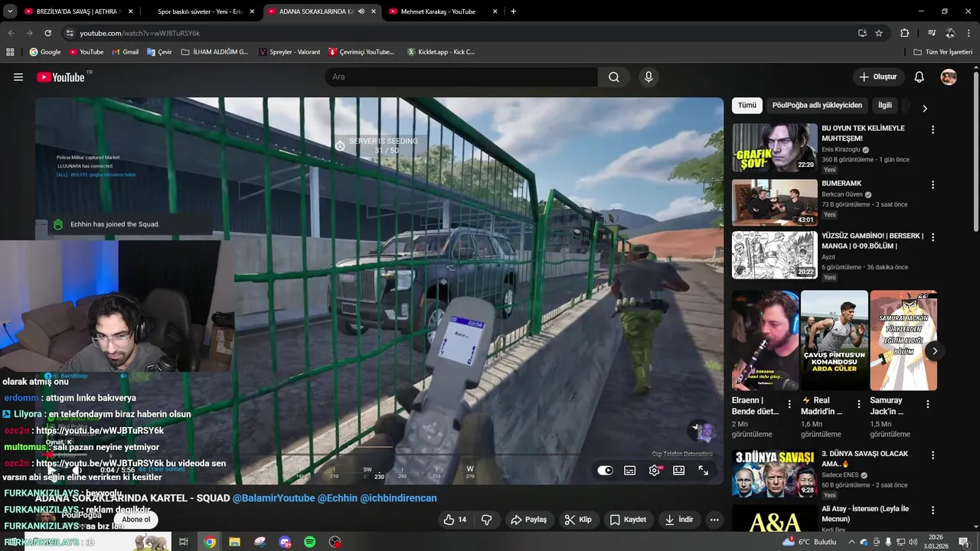Viewport: 980px width, 551px height.
Task: Show more filter chips arrow
Action: pos(924,108)
